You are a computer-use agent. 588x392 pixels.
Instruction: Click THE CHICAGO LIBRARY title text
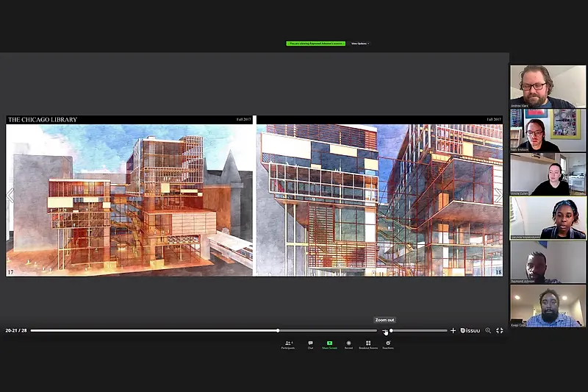point(43,120)
